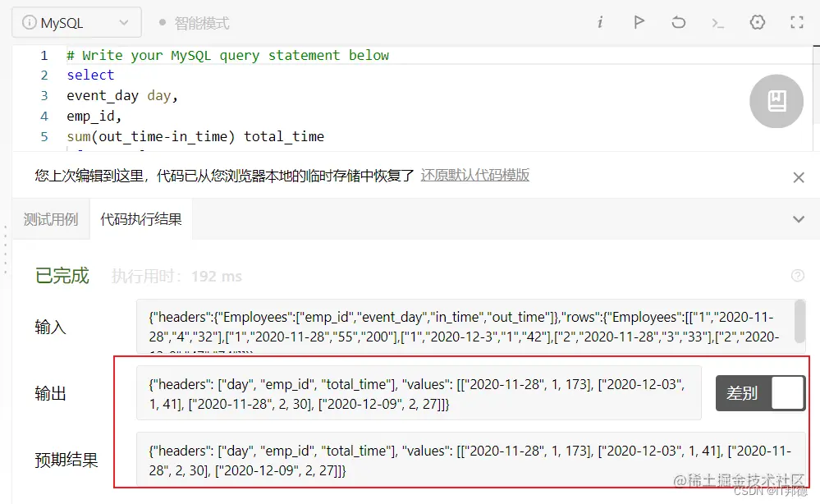This screenshot has width=820, height=504.
Task: Click the 执行用时: 192 ms text
Action: coord(176,276)
